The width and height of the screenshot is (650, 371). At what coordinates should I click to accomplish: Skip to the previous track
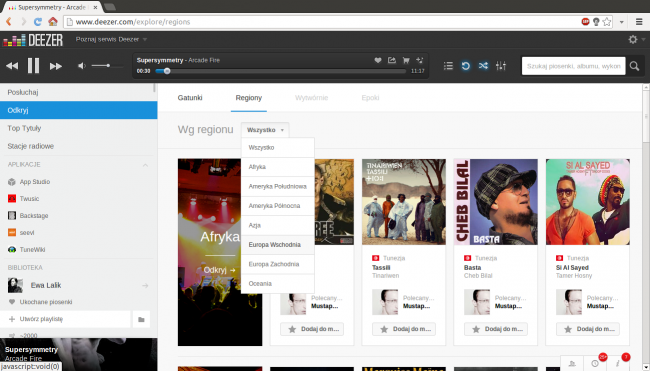pos(12,66)
